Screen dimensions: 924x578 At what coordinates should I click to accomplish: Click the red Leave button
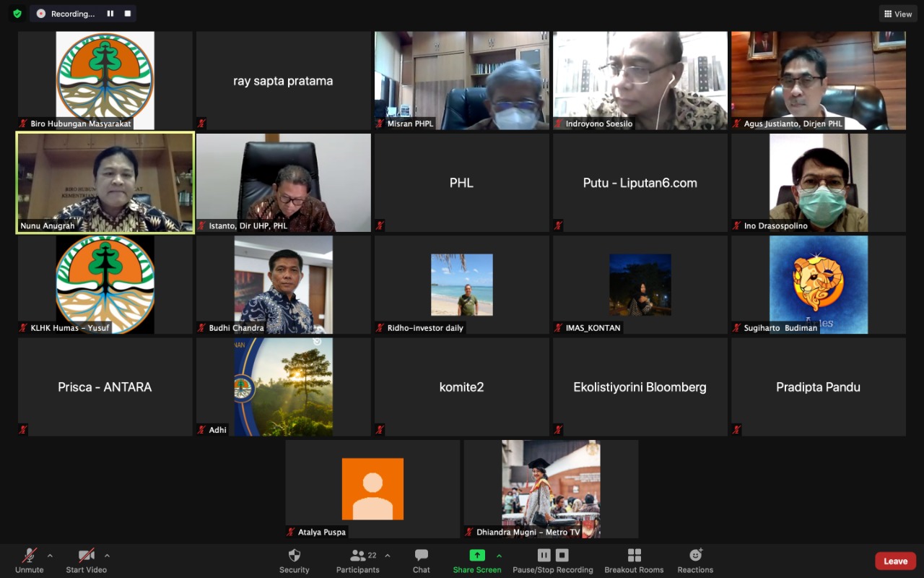[895, 561]
